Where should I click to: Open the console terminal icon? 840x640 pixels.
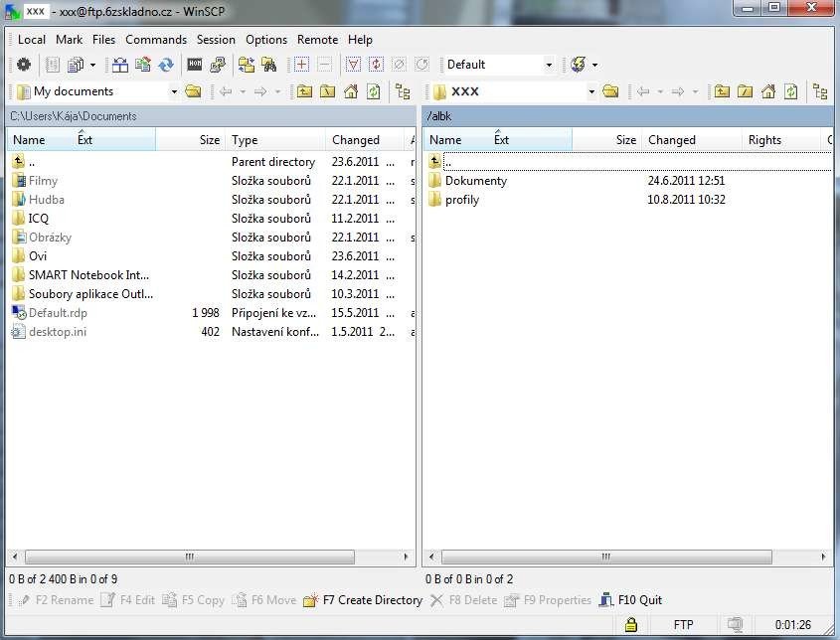pyautogui.click(x=195, y=65)
